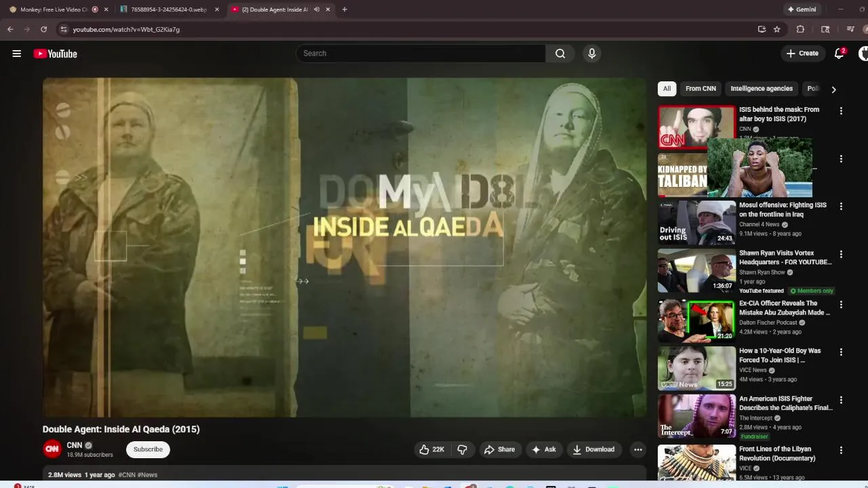Switch to the webp image tab

(168, 9)
